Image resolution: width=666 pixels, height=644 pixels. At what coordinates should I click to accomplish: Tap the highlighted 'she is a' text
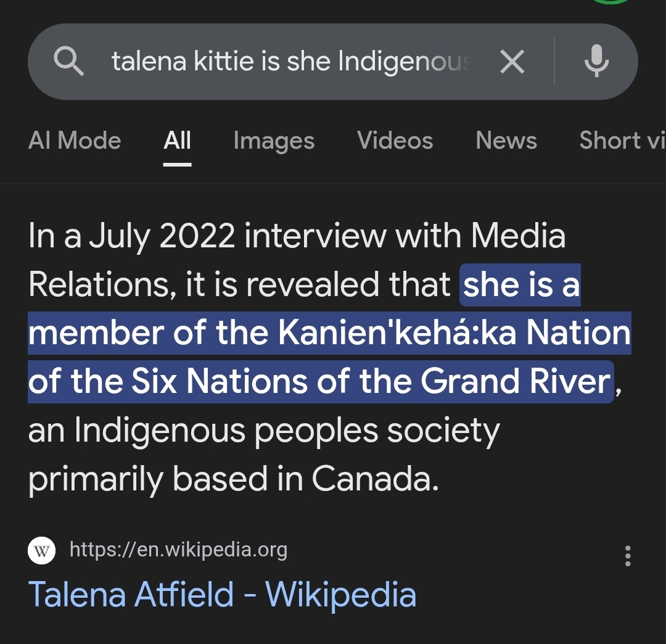point(521,284)
